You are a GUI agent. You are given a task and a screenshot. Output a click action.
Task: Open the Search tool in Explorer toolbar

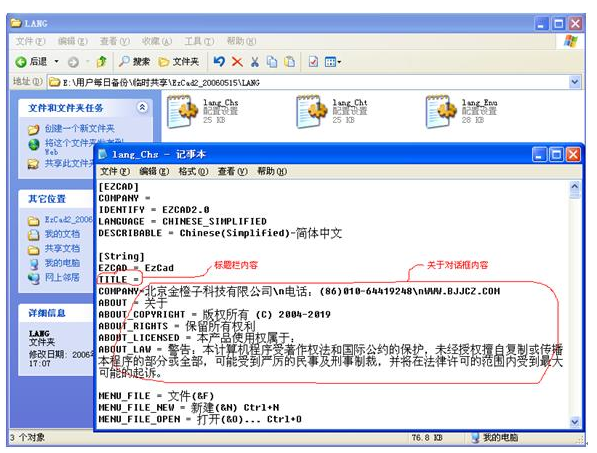[134, 61]
